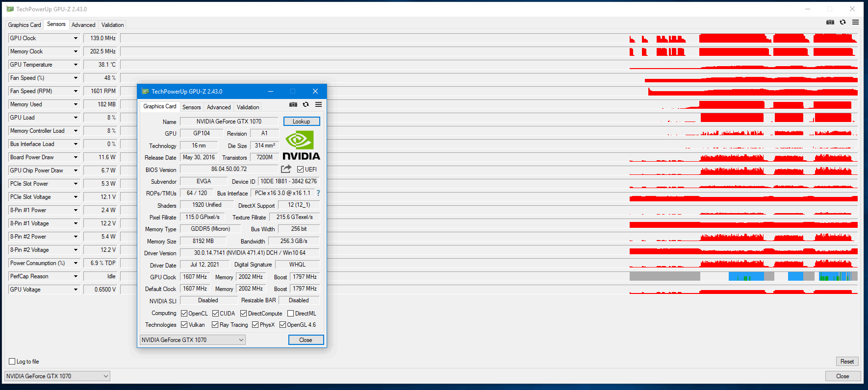This screenshot has height=390, width=868.
Task: Open Memory Used sensor dropdown arrow
Action: (76, 104)
